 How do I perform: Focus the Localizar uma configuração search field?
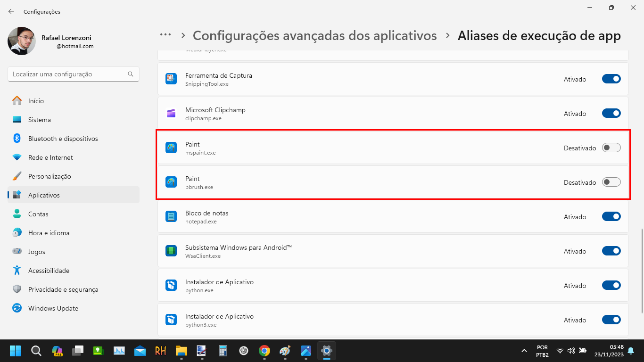tap(74, 74)
